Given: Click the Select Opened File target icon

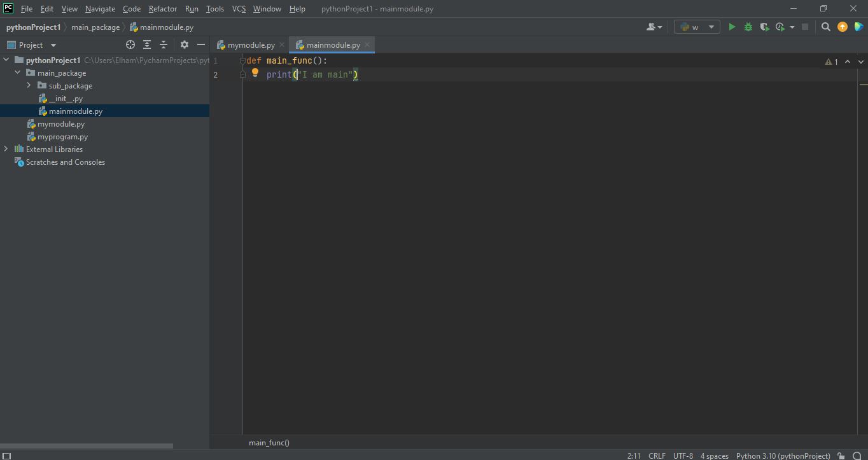Looking at the screenshot, I should 130,45.
